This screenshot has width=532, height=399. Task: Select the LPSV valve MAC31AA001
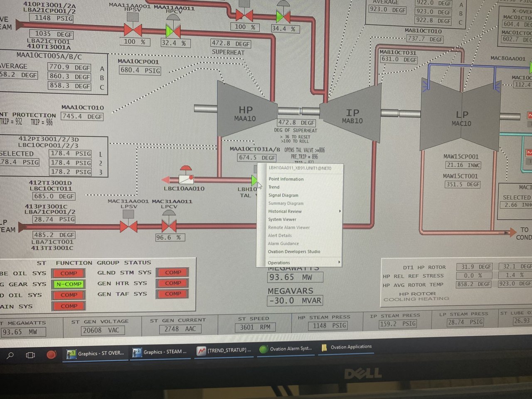pos(128,227)
